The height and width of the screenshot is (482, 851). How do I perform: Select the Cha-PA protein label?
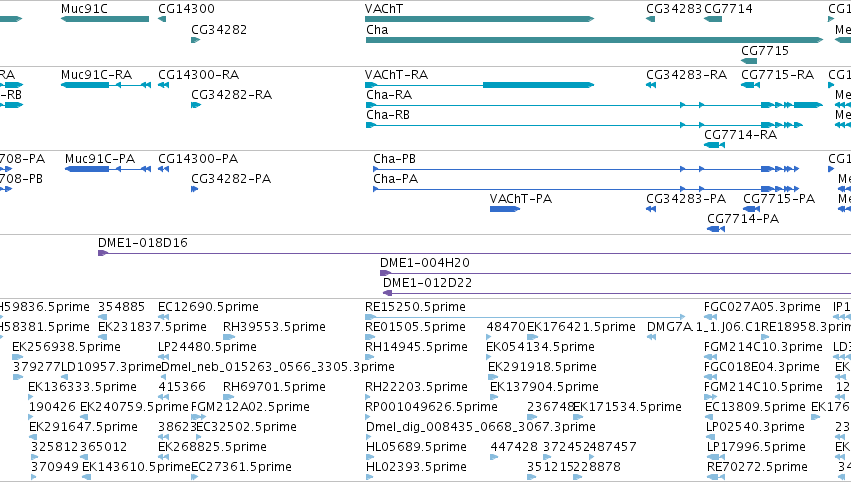click(396, 179)
